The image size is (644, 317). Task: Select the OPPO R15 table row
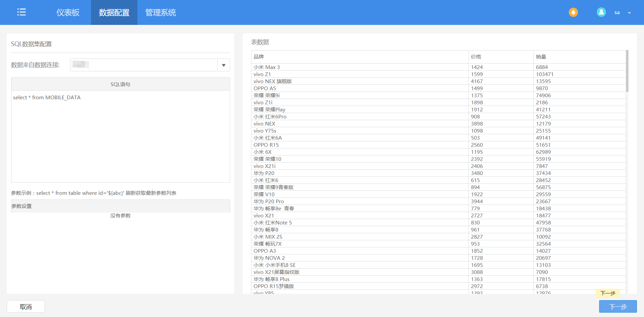pos(438,145)
